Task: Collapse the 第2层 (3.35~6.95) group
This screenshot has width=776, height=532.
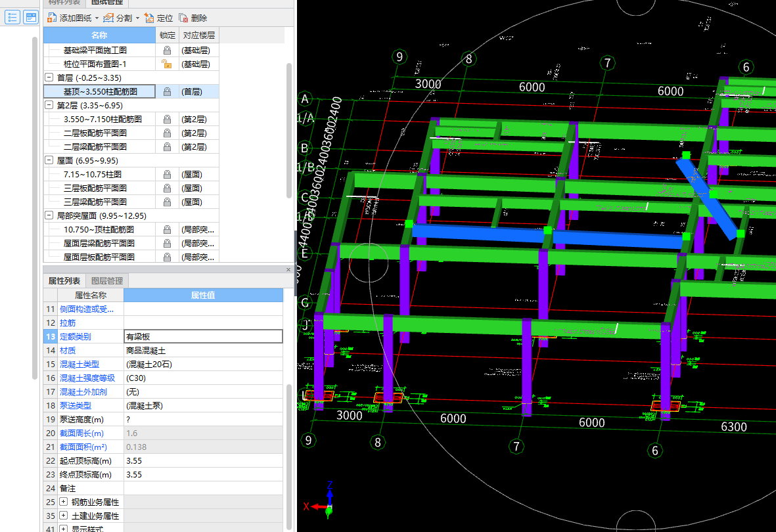Action: [x=49, y=105]
